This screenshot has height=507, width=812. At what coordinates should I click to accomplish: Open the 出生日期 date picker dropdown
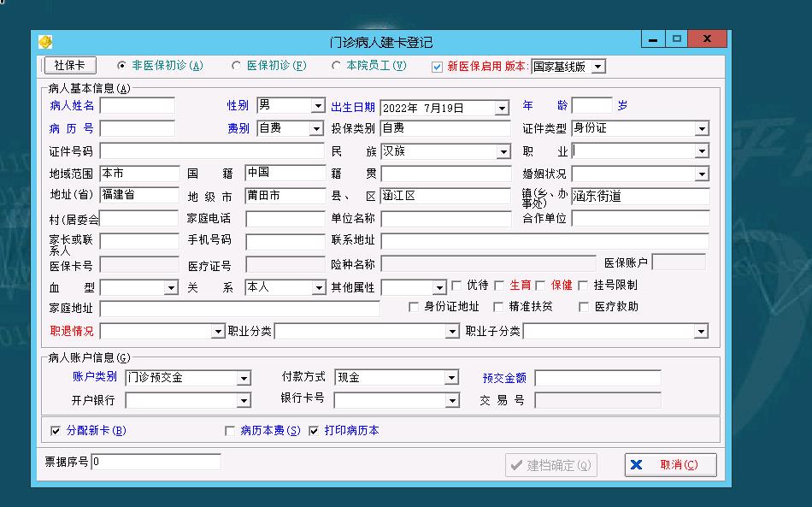(501, 109)
